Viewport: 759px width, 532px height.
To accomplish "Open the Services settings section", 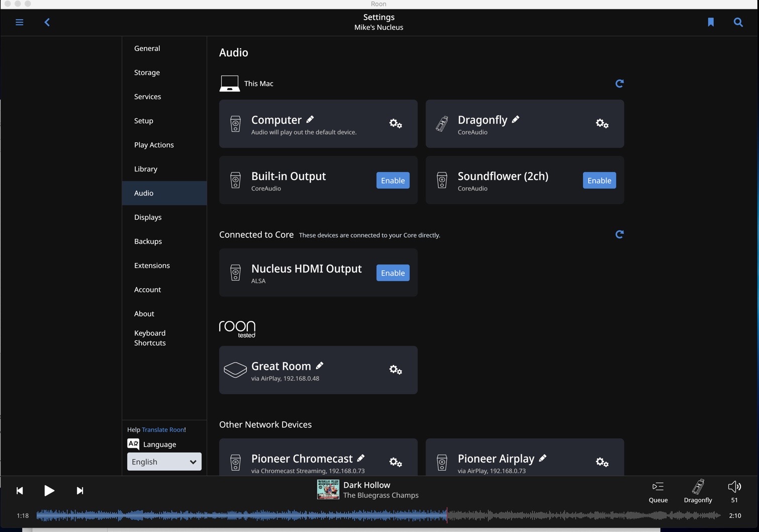I will point(164,97).
